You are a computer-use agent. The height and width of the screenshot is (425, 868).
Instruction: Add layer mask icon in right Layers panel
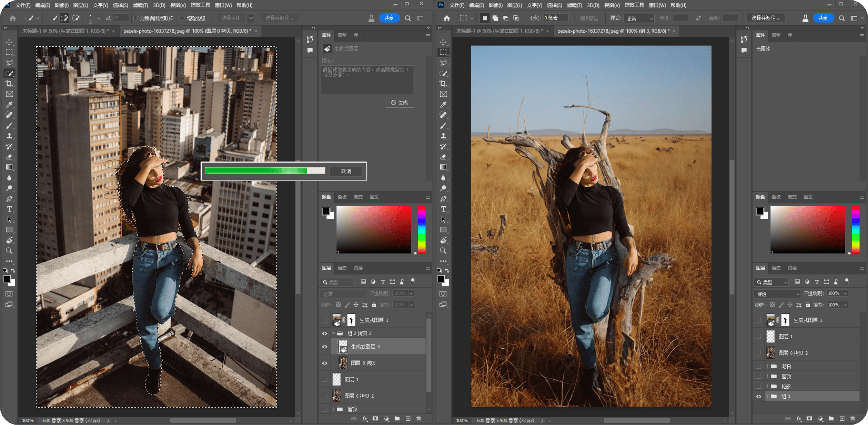point(809,419)
